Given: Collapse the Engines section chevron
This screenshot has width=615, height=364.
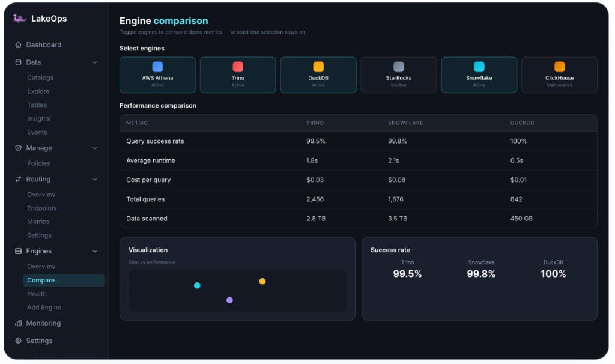Looking at the screenshot, I should (x=94, y=251).
